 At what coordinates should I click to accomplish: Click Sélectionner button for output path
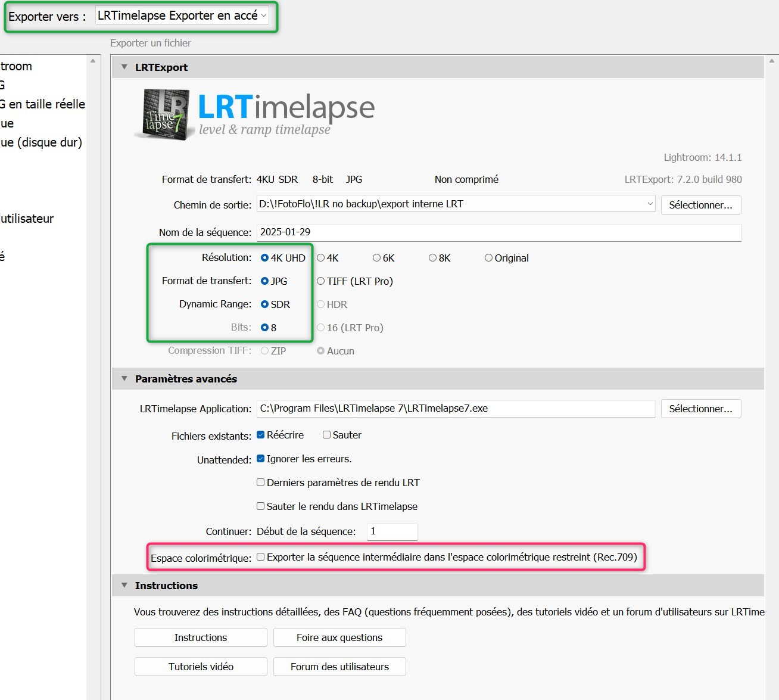click(x=701, y=205)
